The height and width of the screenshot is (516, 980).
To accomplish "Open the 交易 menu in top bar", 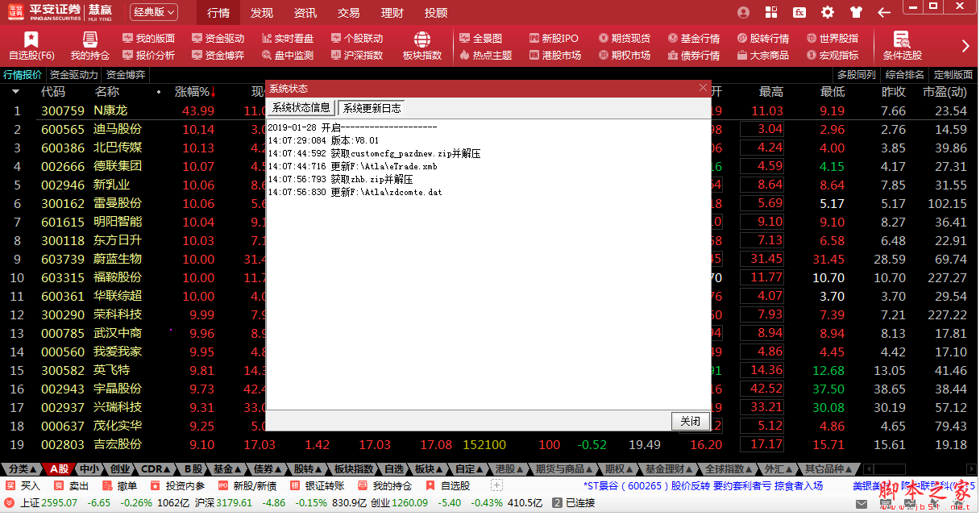I will coord(349,12).
